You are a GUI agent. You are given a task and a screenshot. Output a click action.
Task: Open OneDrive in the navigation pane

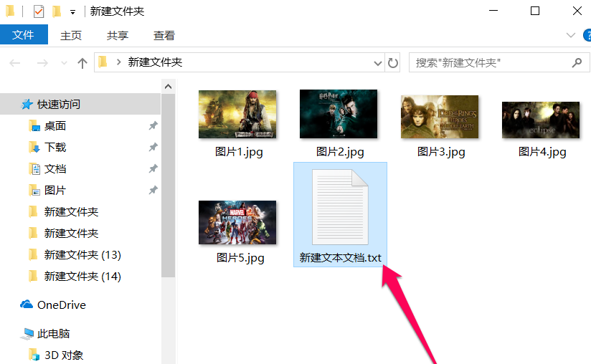(x=61, y=305)
